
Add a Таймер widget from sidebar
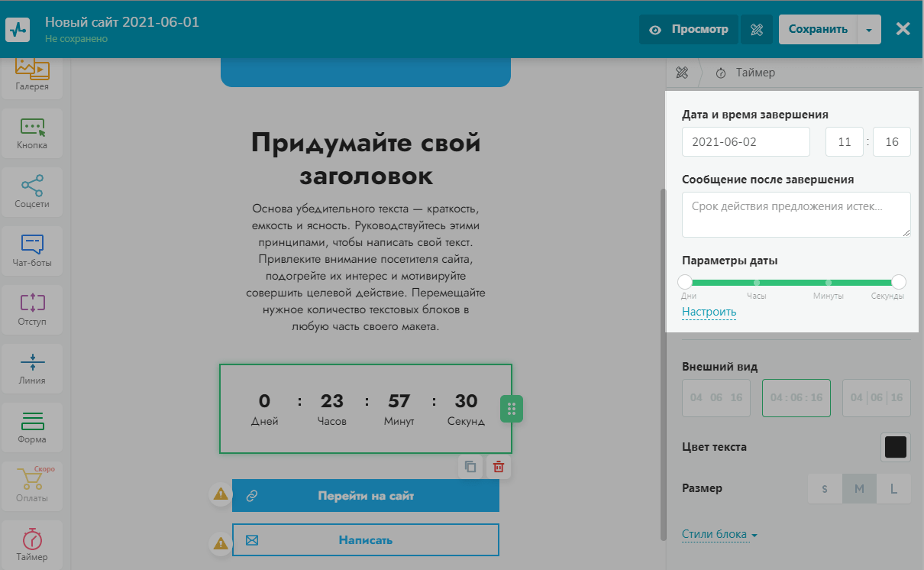tap(31, 545)
